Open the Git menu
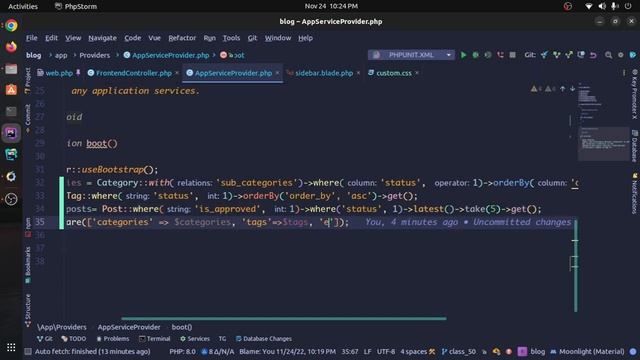The width and height of the screenshot is (640, 360). point(252,38)
